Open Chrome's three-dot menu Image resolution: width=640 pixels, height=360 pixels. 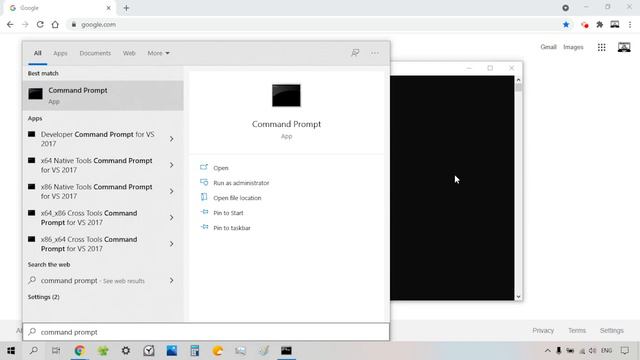pos(630,24)
